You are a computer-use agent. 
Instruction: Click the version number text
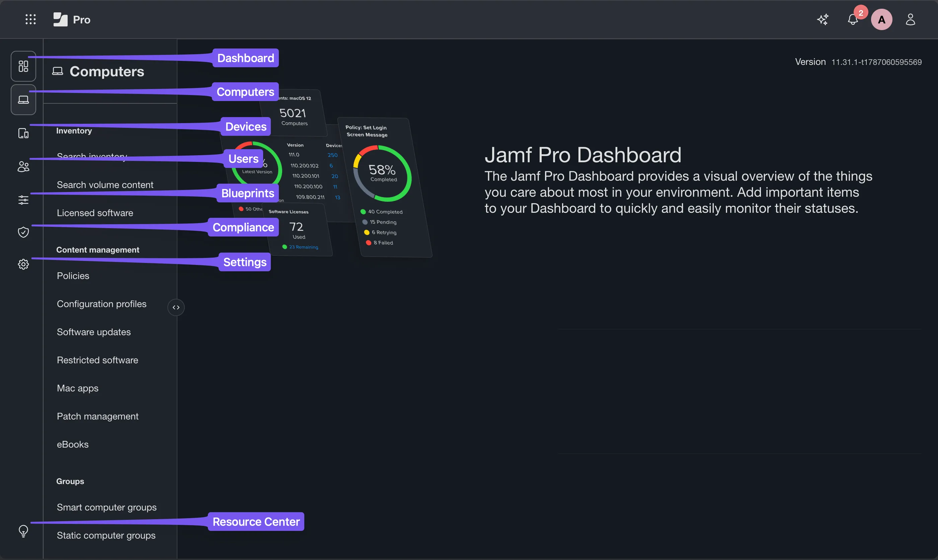coord(876,62)
